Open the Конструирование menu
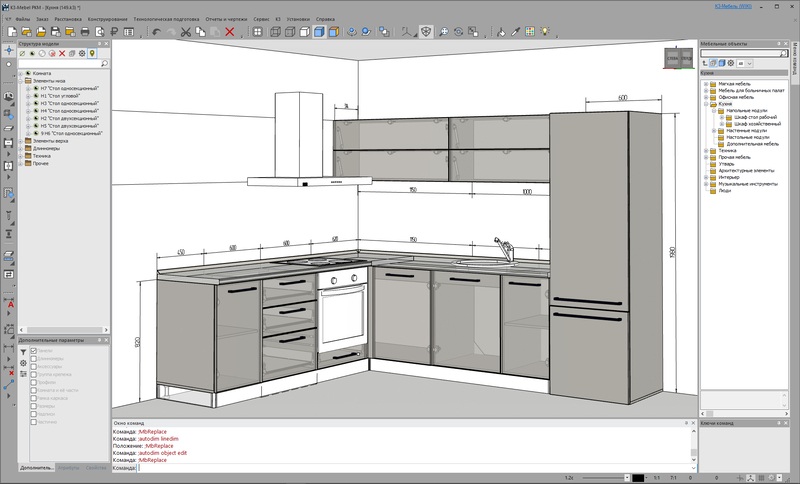800x484 pixels. [107, 19]
